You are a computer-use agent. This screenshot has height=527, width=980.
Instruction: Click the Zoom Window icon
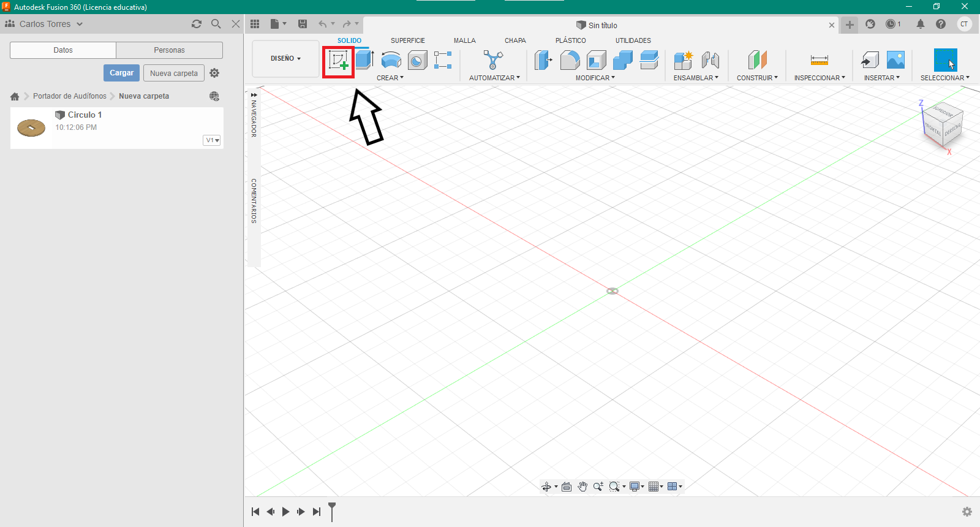point(614,487)
